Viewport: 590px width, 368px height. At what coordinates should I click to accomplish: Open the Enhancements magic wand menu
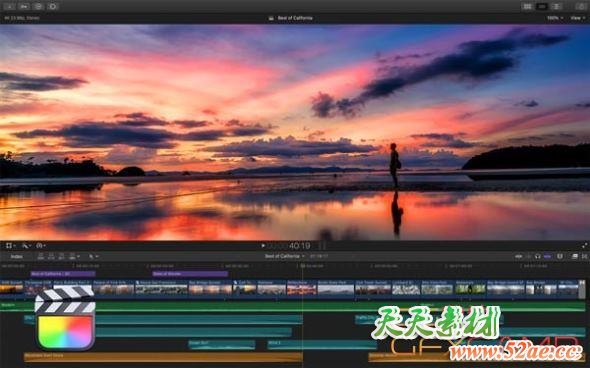point(26,246)
